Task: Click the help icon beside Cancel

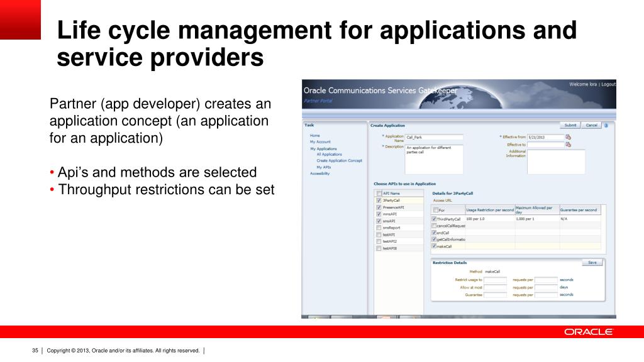Action: 606,125
